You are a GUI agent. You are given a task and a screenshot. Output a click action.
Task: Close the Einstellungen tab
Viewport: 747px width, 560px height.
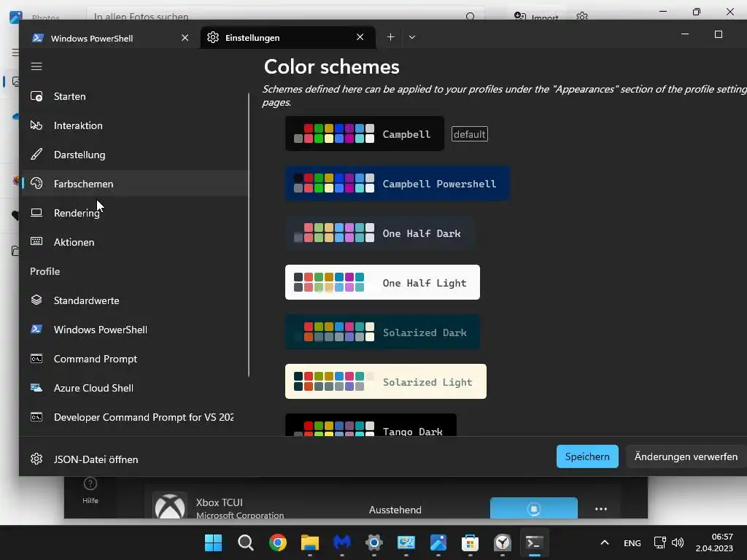(360, 37)
